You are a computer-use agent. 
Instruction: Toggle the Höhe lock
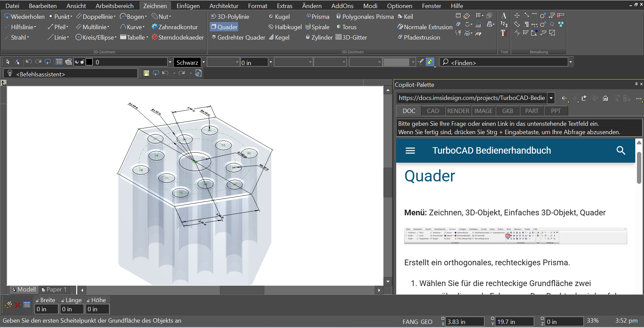point(88,300)
